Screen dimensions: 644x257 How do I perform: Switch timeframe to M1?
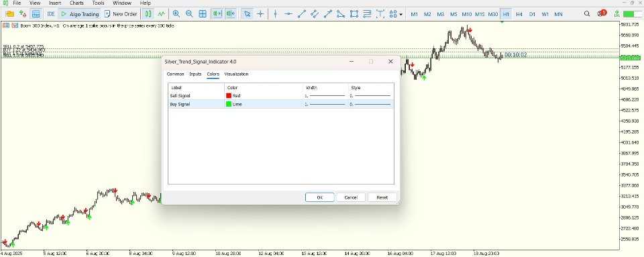click(x=415, y=14)
